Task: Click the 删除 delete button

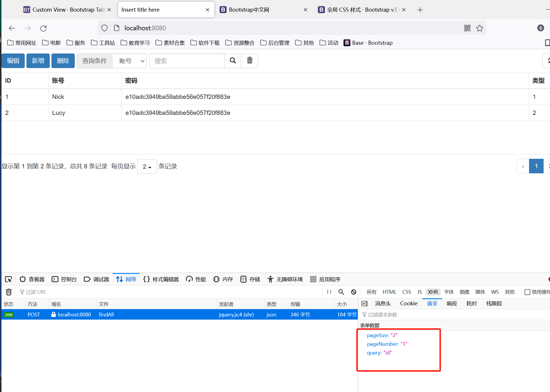Action: [x=63, y=61]
